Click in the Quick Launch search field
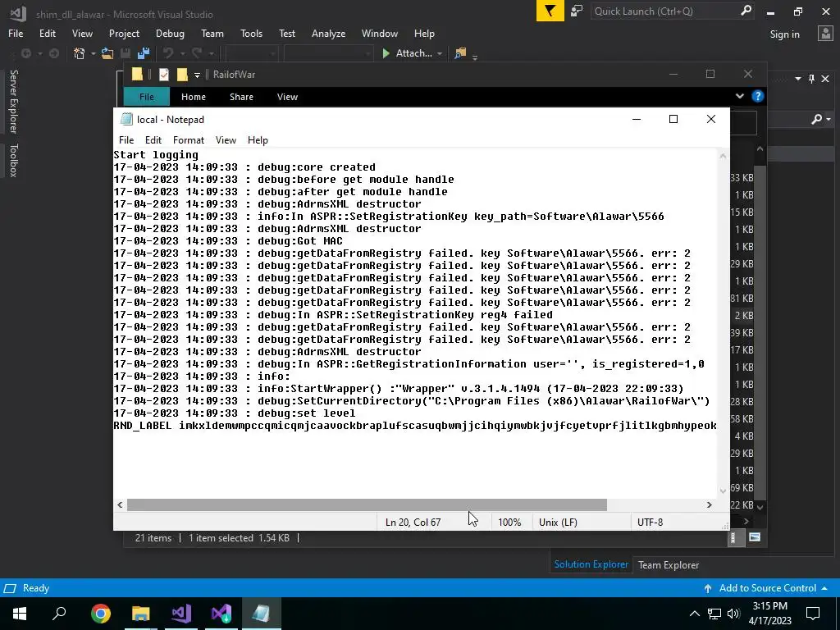Image resolution: width=840 pixels, height=630 pixels. 665,11
